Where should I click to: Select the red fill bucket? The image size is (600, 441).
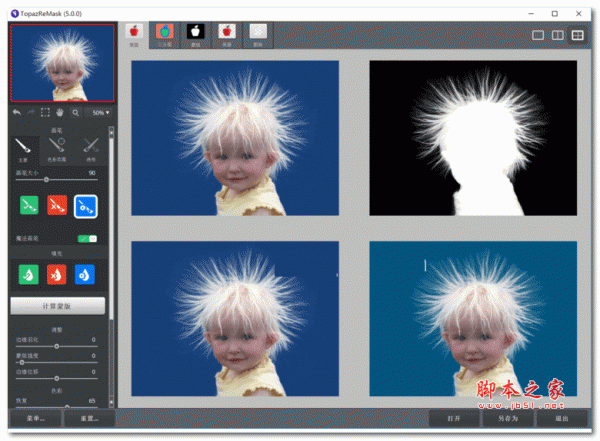pyautogui.click(x=56, y=273)
